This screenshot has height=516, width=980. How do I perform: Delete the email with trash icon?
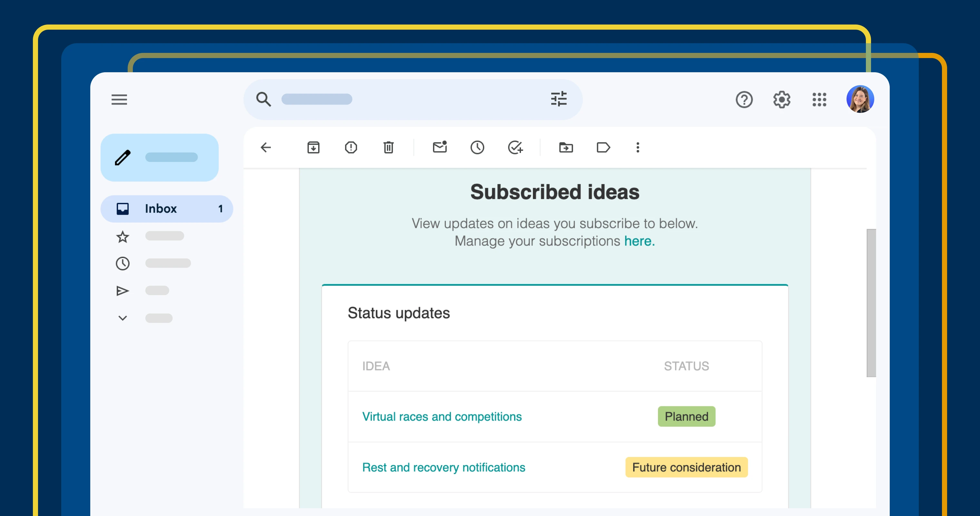point(388,147)
